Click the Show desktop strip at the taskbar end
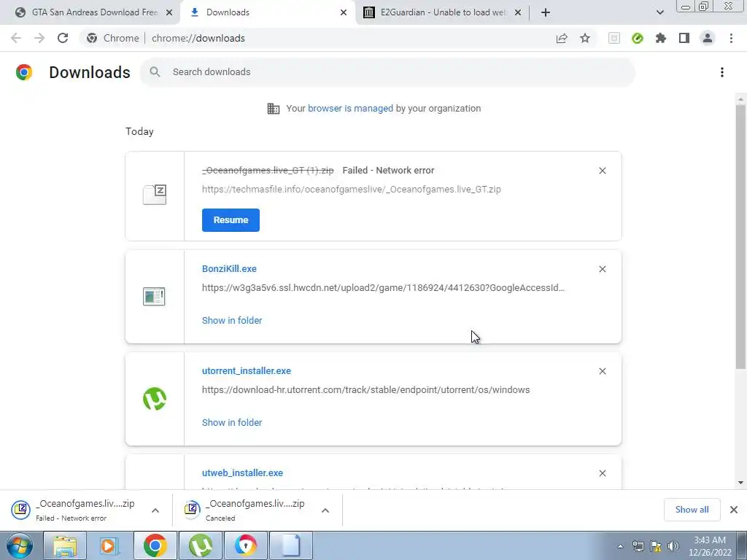 point(742,545)
